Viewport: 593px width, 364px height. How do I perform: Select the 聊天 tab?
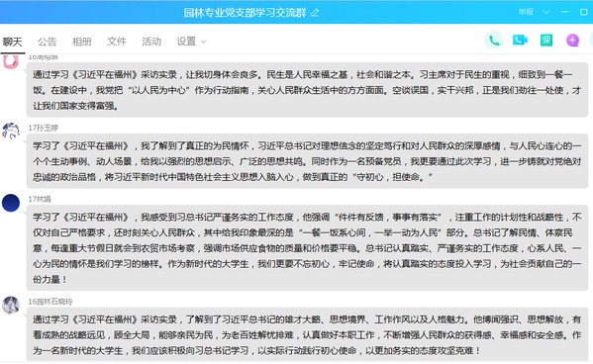pyautogui.click(x=13, y=42)
